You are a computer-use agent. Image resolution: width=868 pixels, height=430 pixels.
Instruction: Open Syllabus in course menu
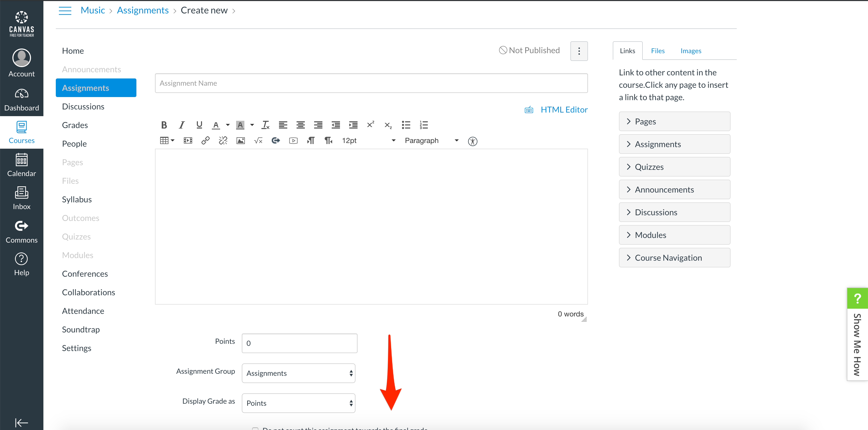pyautogui.click(x=77, y=199)
